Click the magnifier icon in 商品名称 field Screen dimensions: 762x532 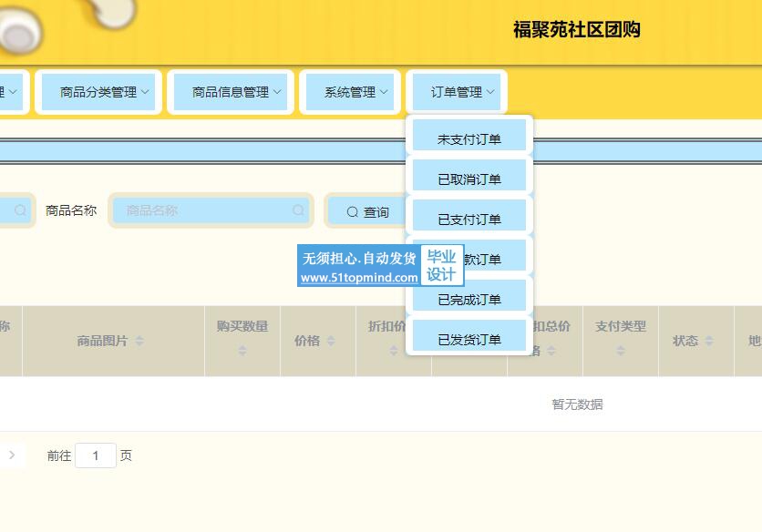coord(298,210)
